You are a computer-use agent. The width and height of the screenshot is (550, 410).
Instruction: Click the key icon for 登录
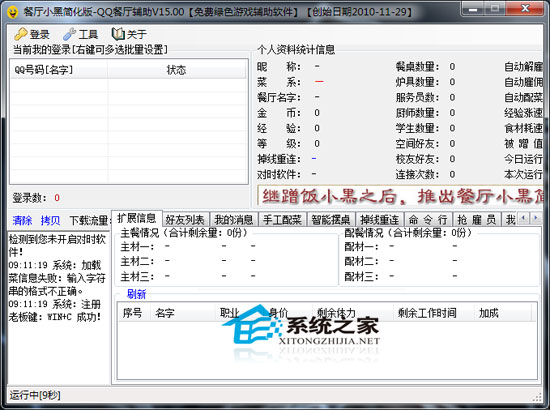21,34
